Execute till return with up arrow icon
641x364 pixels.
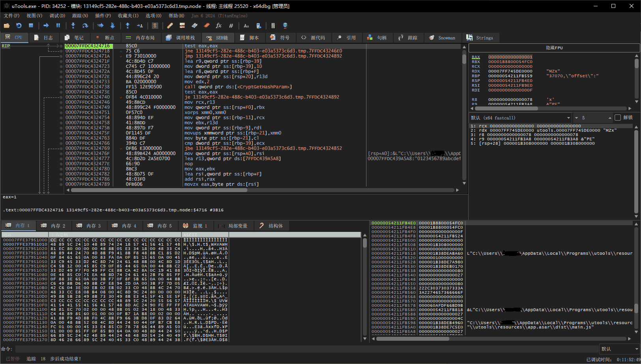128,26
